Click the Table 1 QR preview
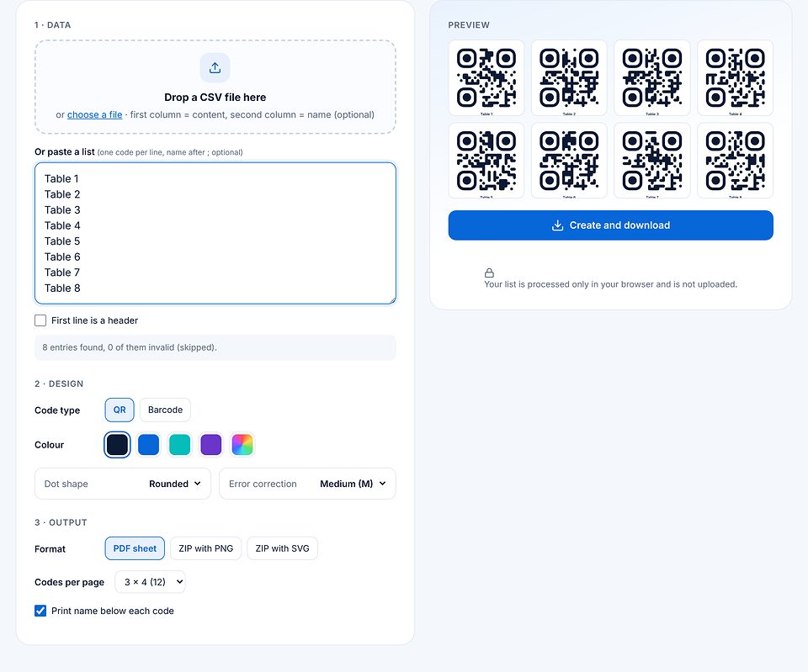The width and height of the screenshot is (808, 672). 486,77
